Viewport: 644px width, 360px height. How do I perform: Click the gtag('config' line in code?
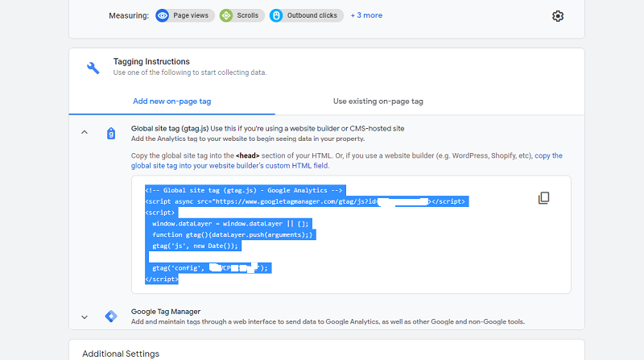(x=210, y=268)
